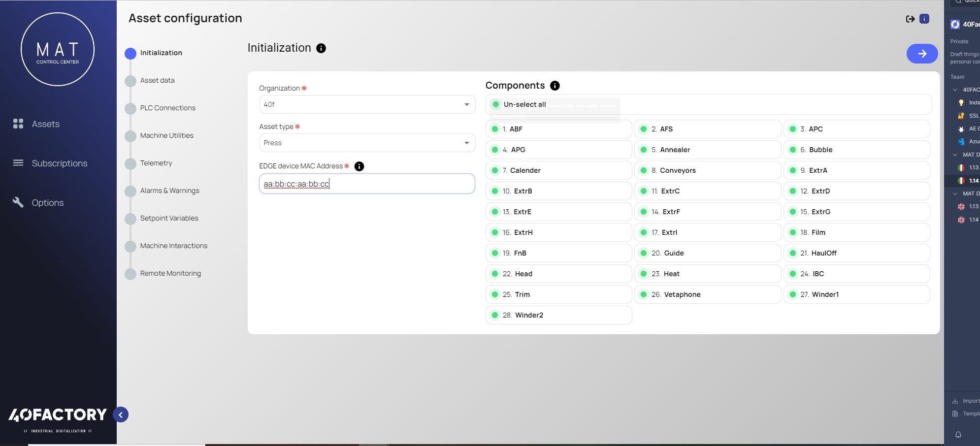Expand the Asset type dropdown

point(367,143)
